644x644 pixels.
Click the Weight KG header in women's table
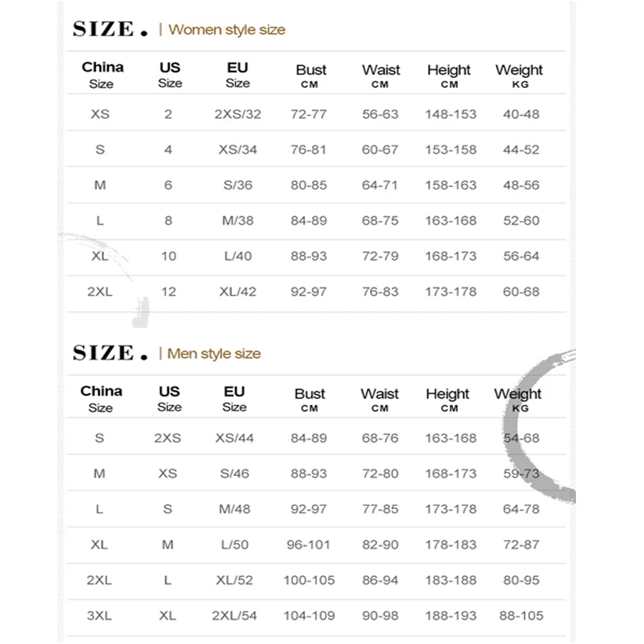(x=519, y=75)
